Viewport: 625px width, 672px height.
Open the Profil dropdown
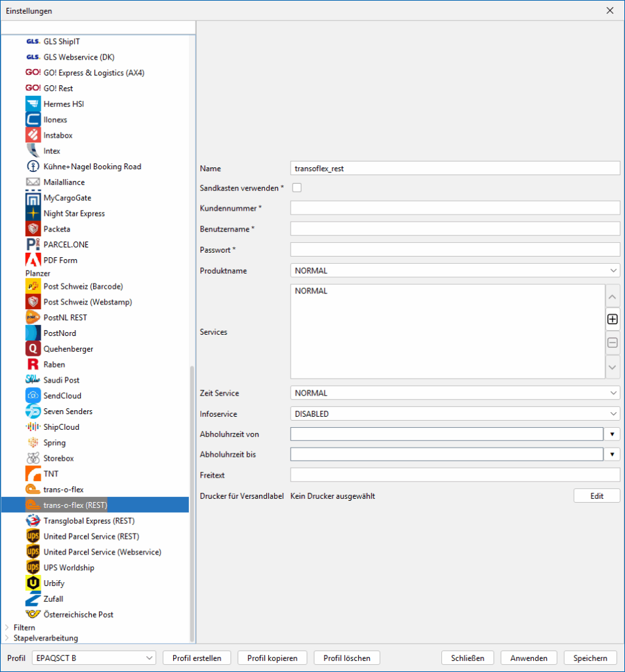click(x=92, y=658)
